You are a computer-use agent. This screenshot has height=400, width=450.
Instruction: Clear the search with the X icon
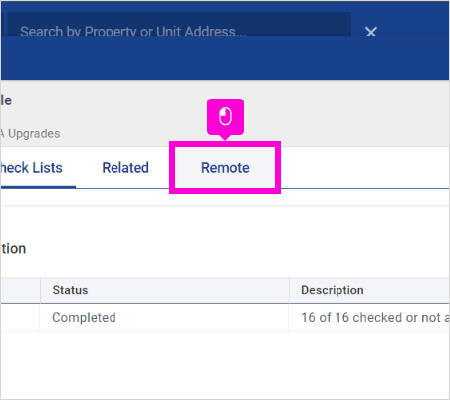pyautogui.click(x=371, y=32)
